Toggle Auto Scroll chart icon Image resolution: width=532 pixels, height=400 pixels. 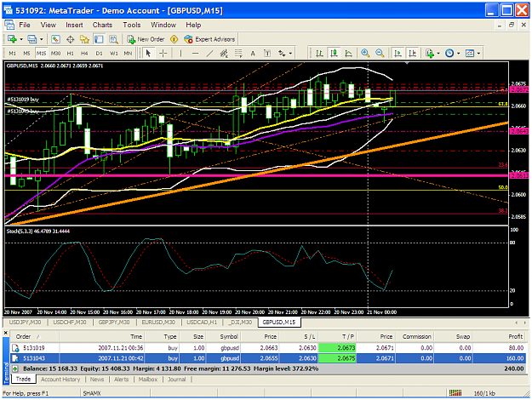pos(398,54)
